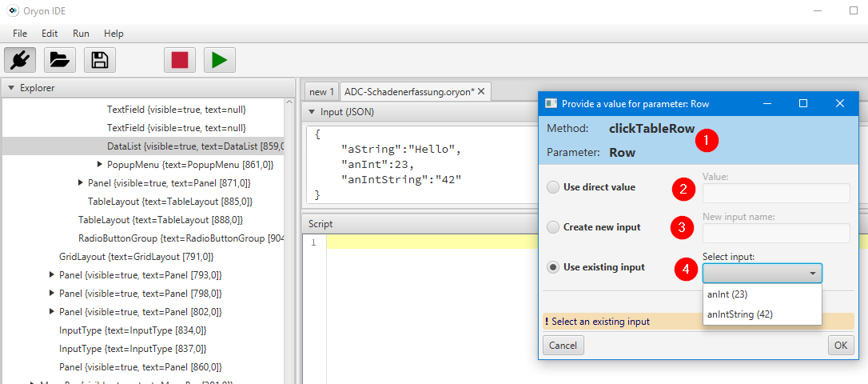Screen dimensions: 868x384
Task: Stop execution with the red square button
Action: pos(180,60)
